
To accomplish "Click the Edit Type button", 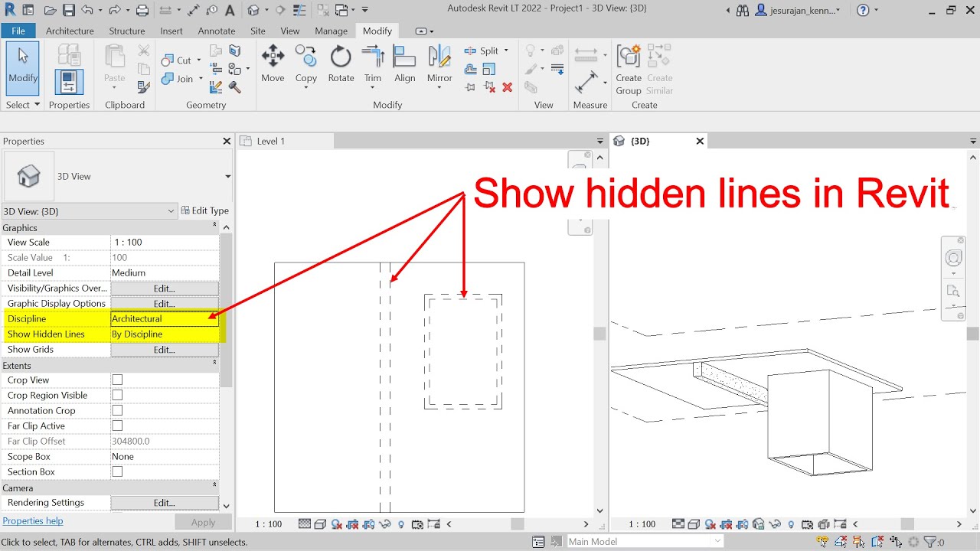I will pos(205,211).
